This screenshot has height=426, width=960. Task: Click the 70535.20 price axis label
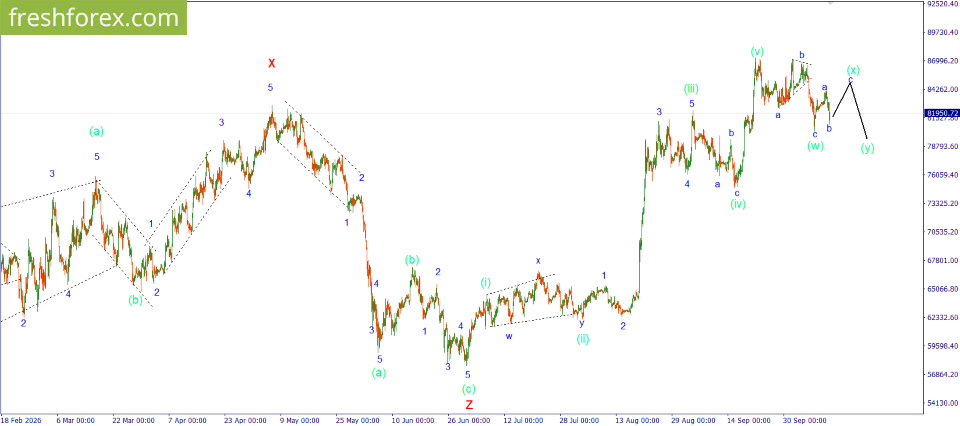(x=942, y=233)
